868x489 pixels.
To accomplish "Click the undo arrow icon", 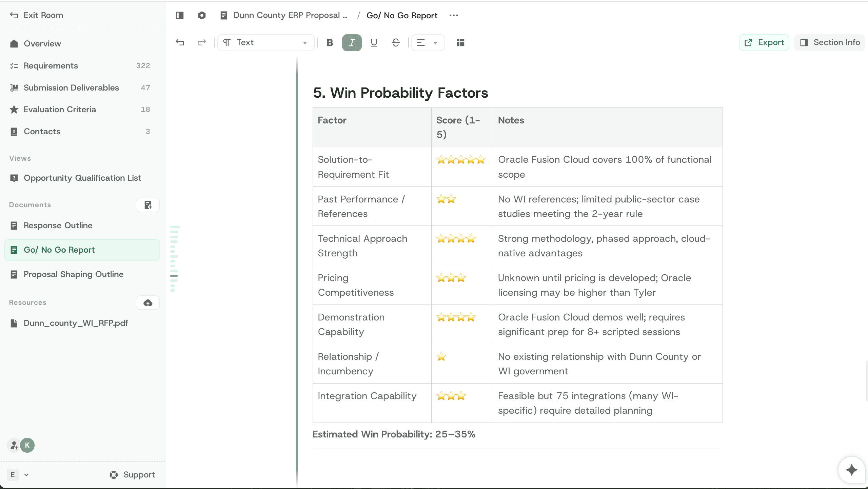I will click(x=180, y=42).
